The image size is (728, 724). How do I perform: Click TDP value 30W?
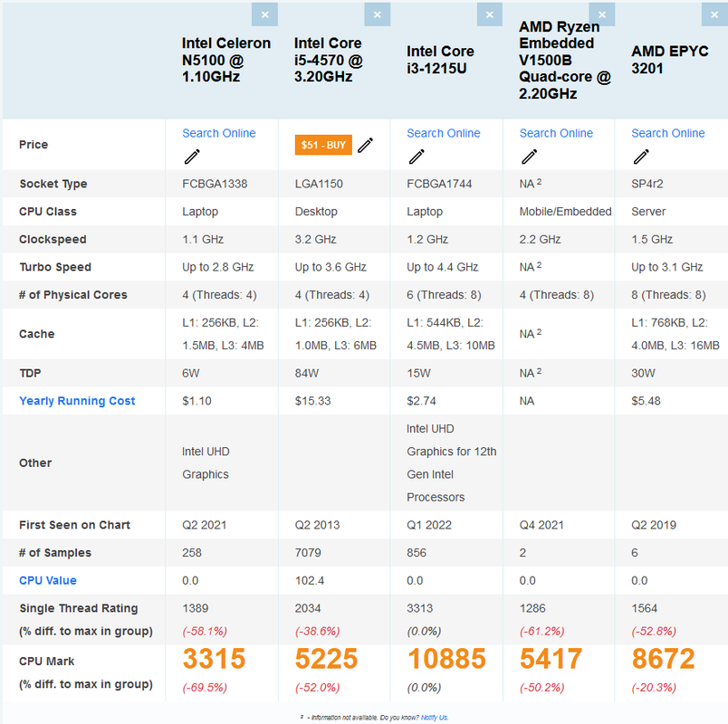tap(643, 373)
